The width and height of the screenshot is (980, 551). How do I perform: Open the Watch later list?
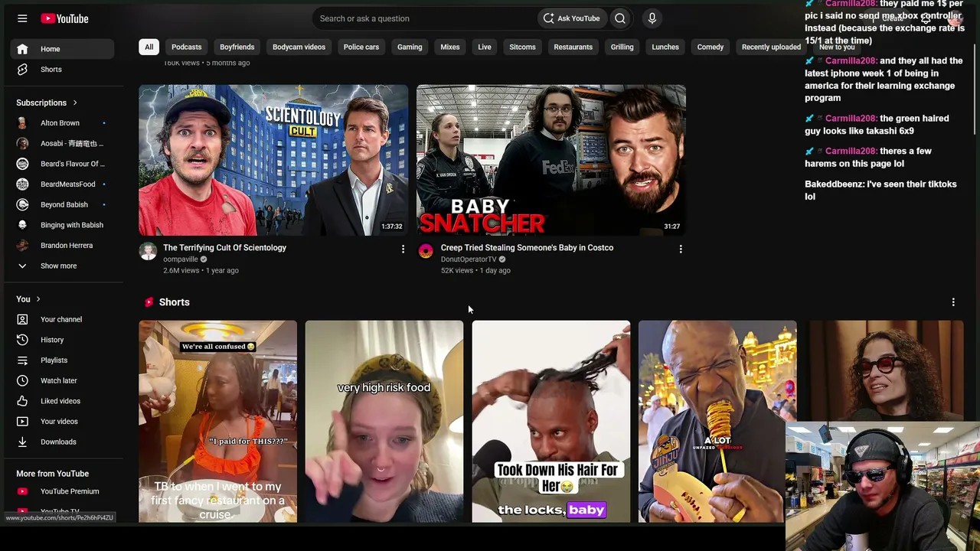pos(62,381)
